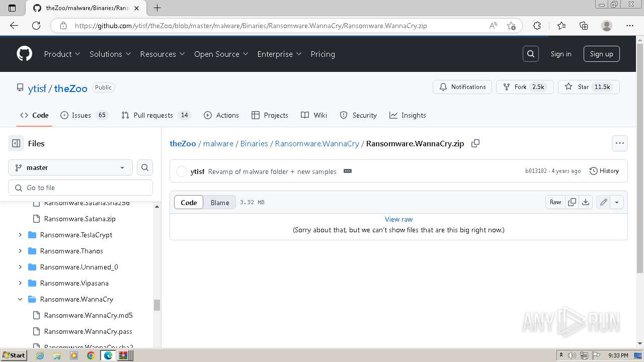Click the pencil edit file icon
Screen dimensions: 644x362
click(603, 202)
